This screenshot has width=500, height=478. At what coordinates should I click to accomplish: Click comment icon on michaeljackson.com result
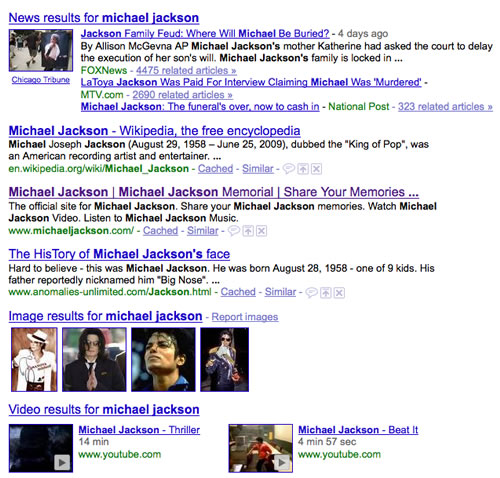pyautogui.click(x=234, y=231)
